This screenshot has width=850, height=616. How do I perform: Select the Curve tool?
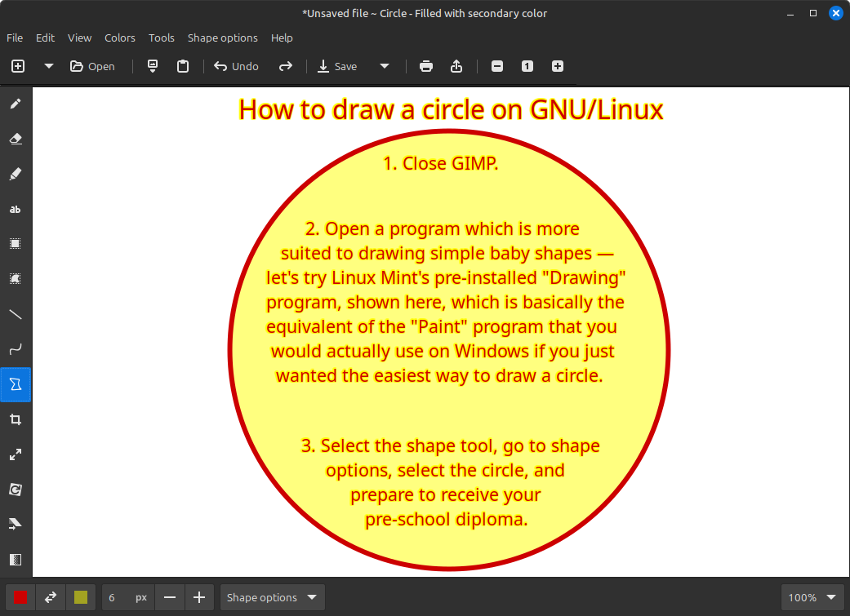pyautogui.click(x=16, y=349)
